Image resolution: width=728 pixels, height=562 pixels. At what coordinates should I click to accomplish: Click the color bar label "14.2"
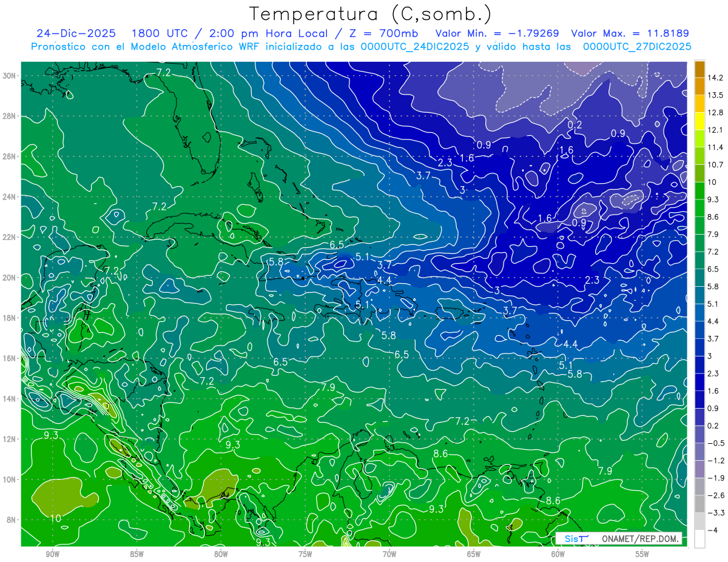coord(716,78)
